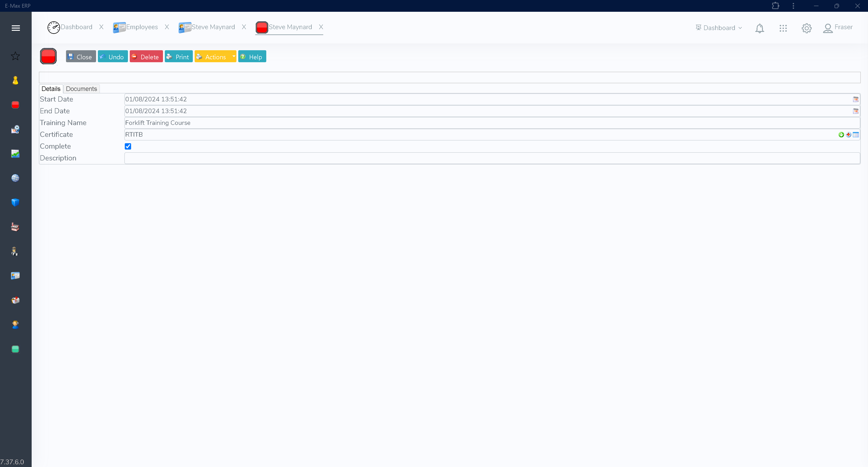Screen dimensions: 868x467
Task: Close the Employees tab with X
Action: click(167, 27)
